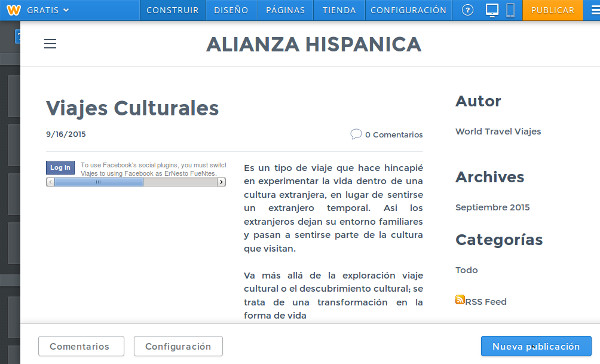Click the Facebook plugin scrollbar right arrow
The image size is (600, 364).
tap(221, 182)
